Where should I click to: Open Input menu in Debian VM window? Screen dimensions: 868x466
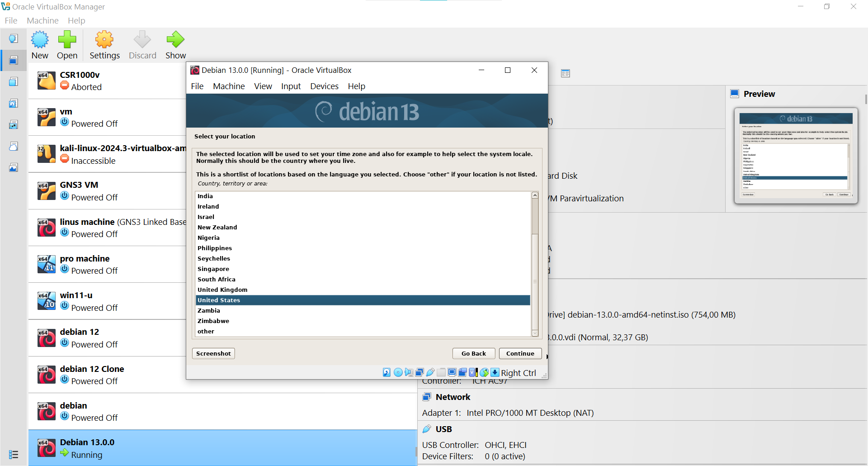[291, 86]
